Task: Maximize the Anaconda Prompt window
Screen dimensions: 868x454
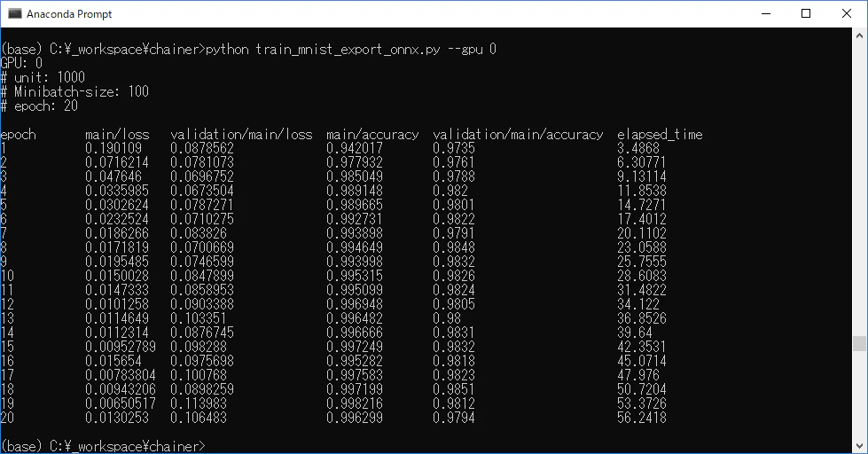Action: coord(806,13)
